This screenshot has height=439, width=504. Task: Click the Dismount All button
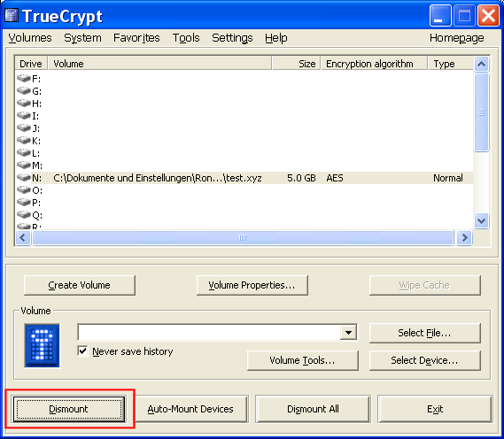point(313,409)
